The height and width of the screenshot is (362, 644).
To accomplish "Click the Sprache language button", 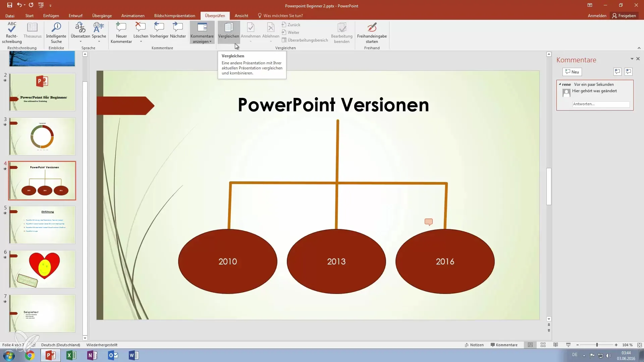I will (99, 30).
